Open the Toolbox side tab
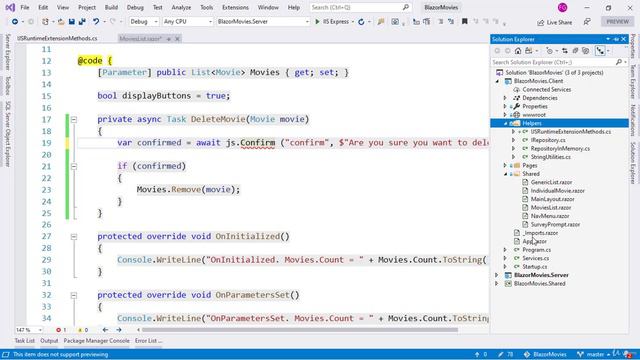640x360 pixels. [x=8, y=86]
